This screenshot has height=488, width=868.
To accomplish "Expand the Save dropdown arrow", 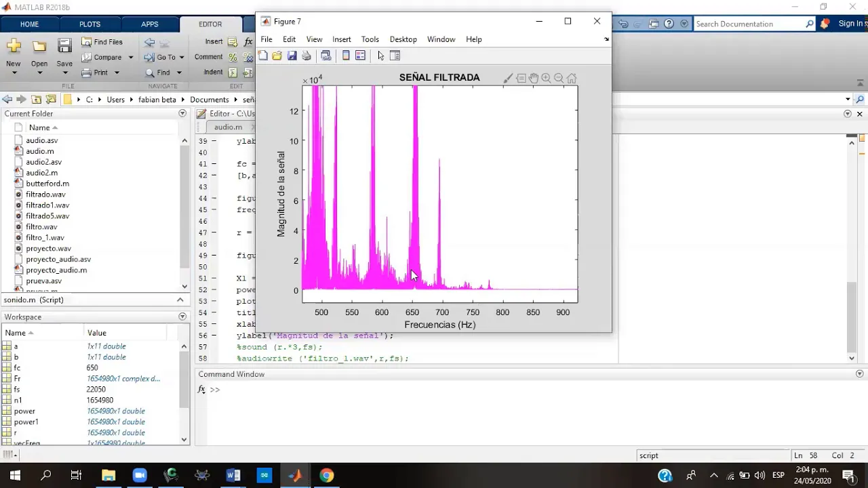I will coord(64,73).
